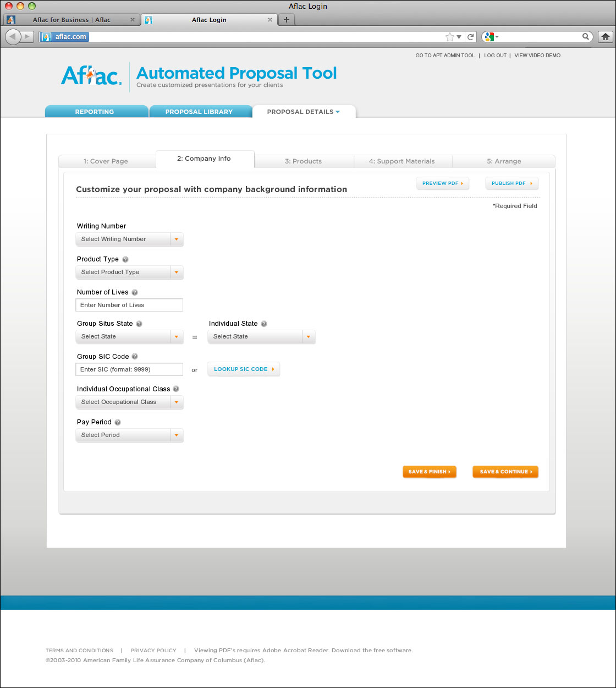
Task: Open the Privacy Policy link
Action: 153,651
